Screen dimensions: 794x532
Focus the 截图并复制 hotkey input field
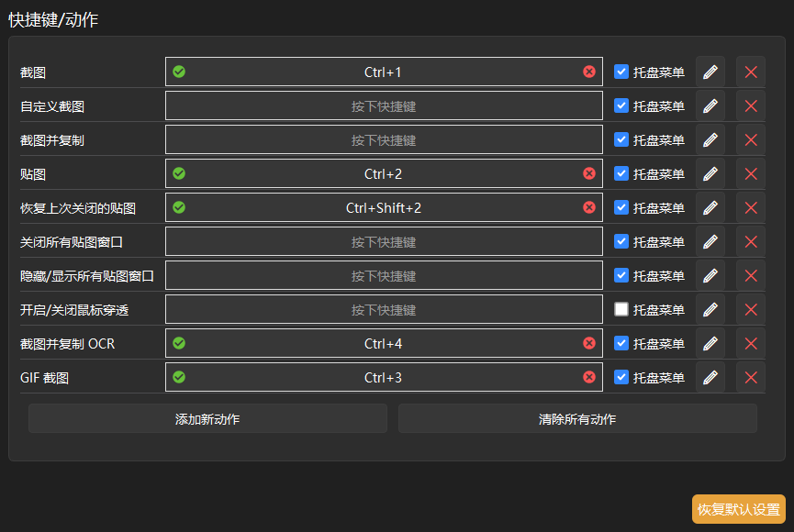384,139
